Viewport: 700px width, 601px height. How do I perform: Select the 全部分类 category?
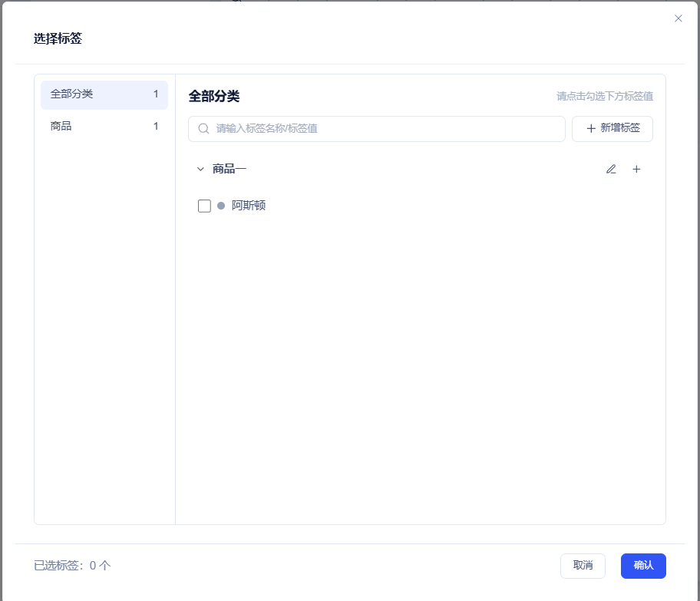(x=104, y=94)
